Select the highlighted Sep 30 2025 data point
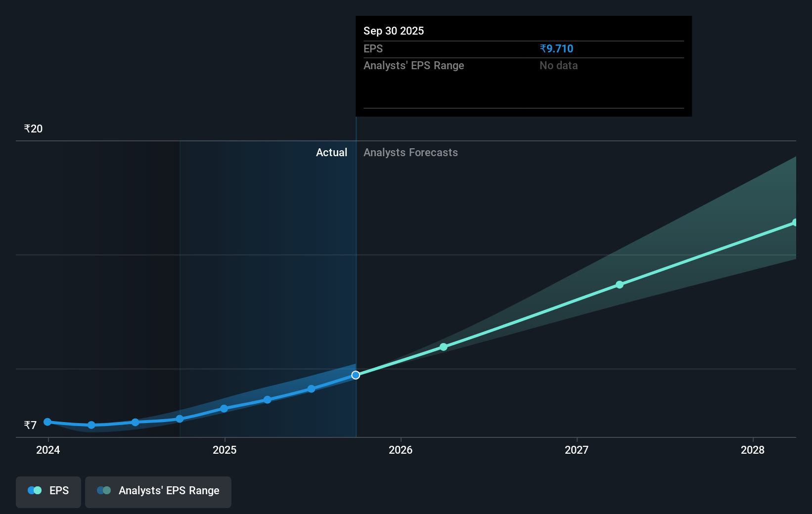This screenshot has width=812, height=514. [x=356, y=375]
